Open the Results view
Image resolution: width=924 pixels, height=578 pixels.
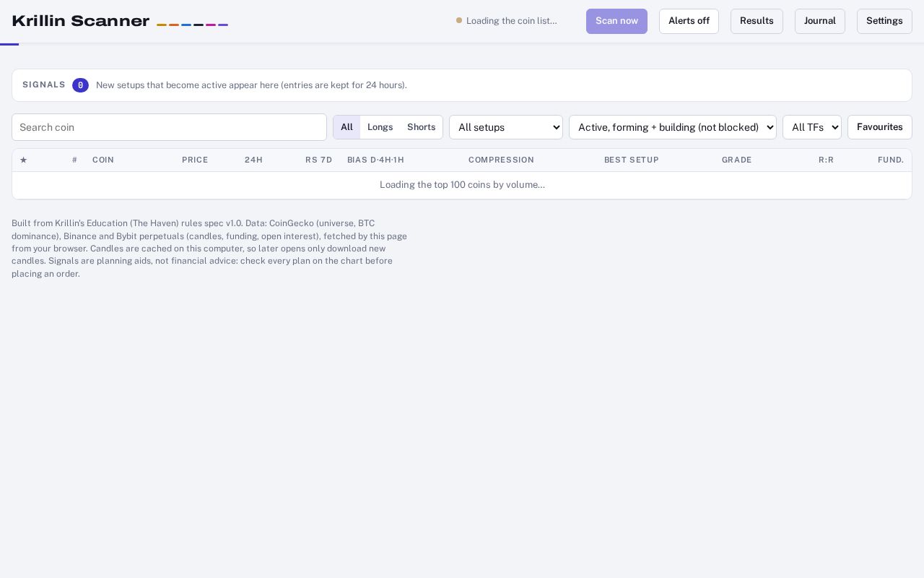coord(757,21)
